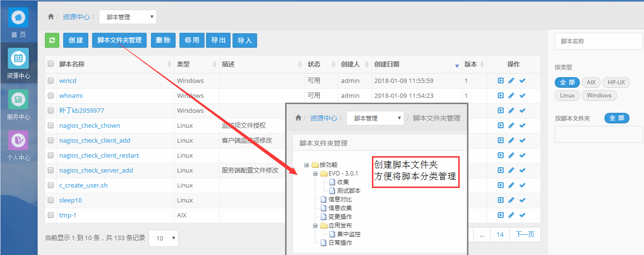Image resolution: width=644 pixels, height=255 pixels.
Task: Open the 首页 home sidebar icon
Action: pos(18,18)
